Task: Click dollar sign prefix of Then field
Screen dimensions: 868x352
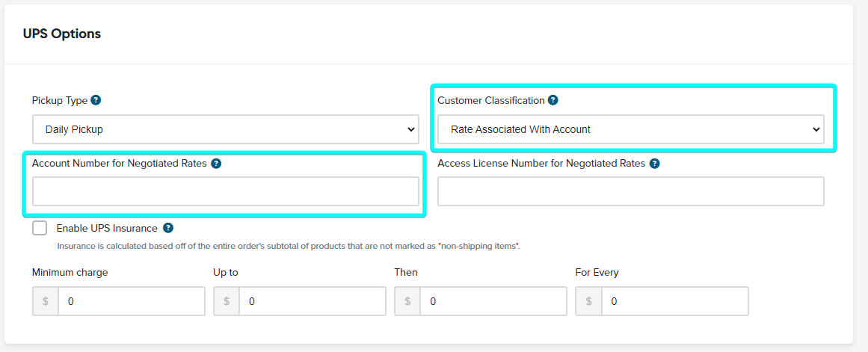Action: [407, 301]
